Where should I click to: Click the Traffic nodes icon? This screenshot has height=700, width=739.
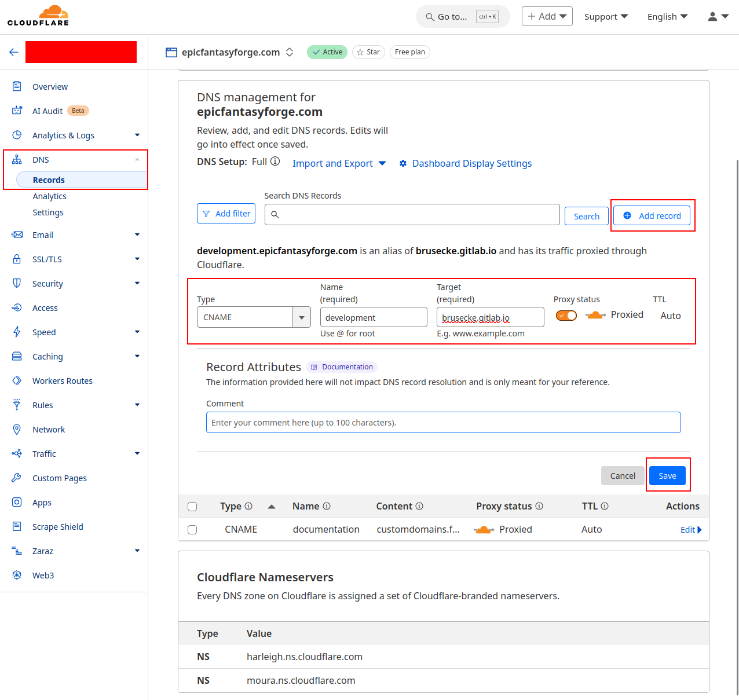[17, 453]
